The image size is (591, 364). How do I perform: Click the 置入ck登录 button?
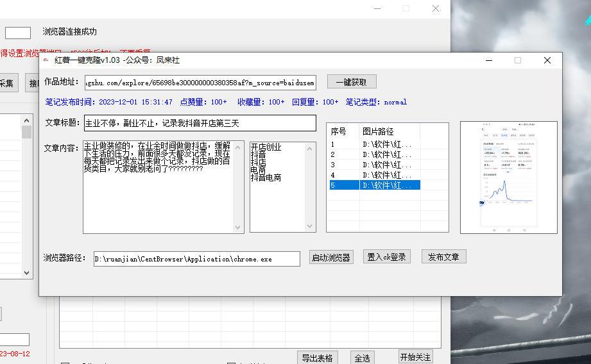pyautogui.click(x=386, y=257)
